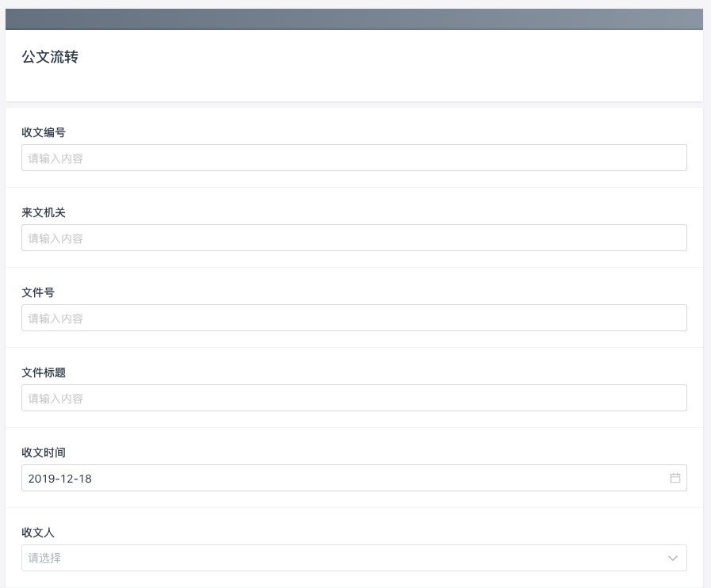This screenshot has width=711, height=588.
Task: Select the 收文编号 field label
Action: click(x=44, y=132)
